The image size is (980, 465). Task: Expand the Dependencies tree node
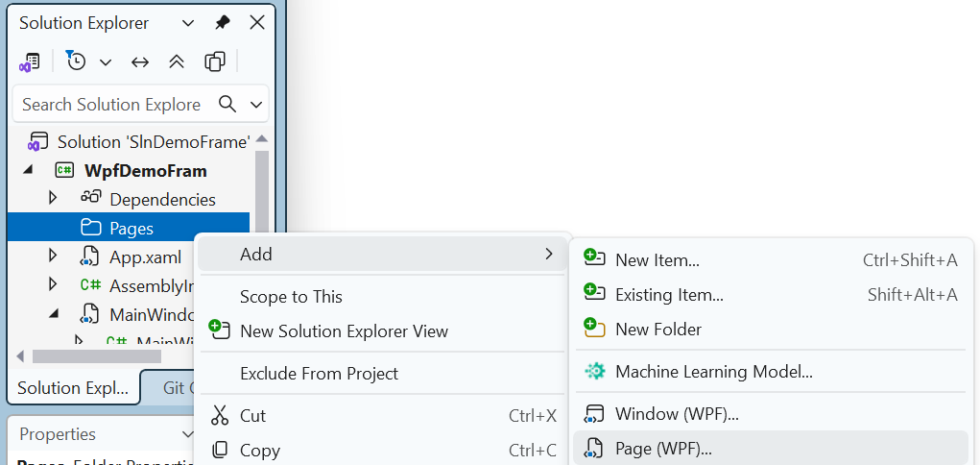[x=53, y=199]
